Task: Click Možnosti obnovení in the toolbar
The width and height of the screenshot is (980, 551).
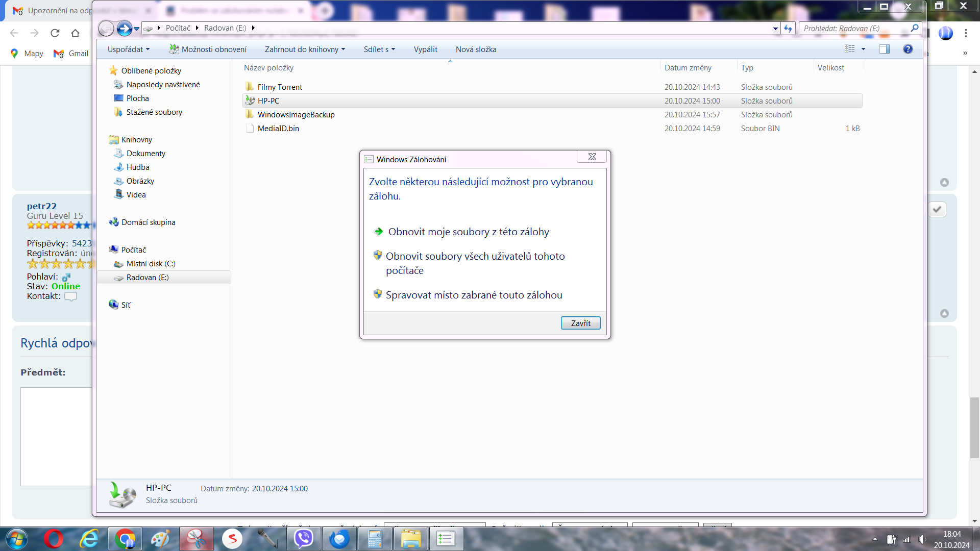Action: pos(208,49)
